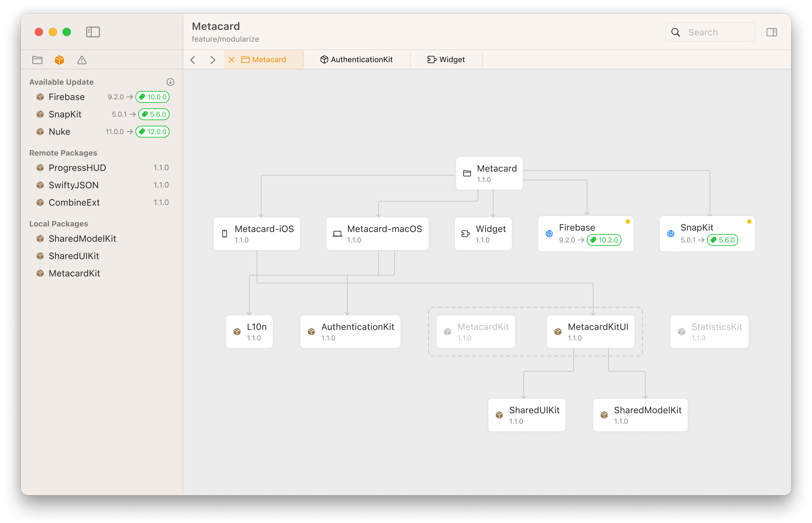Close the Metacard tab
Screen dimensions: 812x523
[x=232, y=59]
